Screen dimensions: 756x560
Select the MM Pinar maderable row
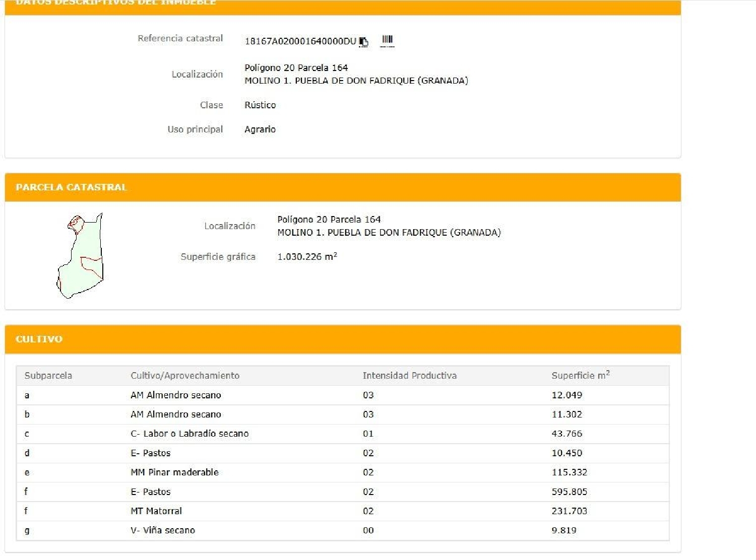point(174,472)
